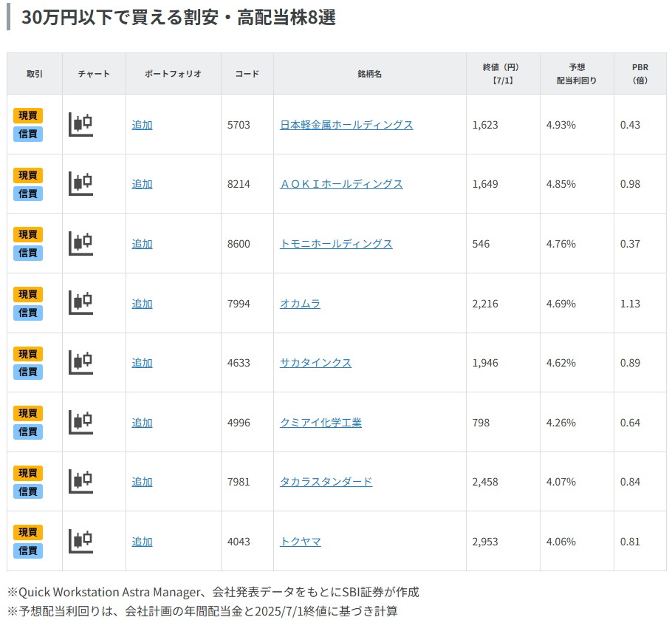
Task: Click the PBR(倍) column header
Action: [640, 74]
